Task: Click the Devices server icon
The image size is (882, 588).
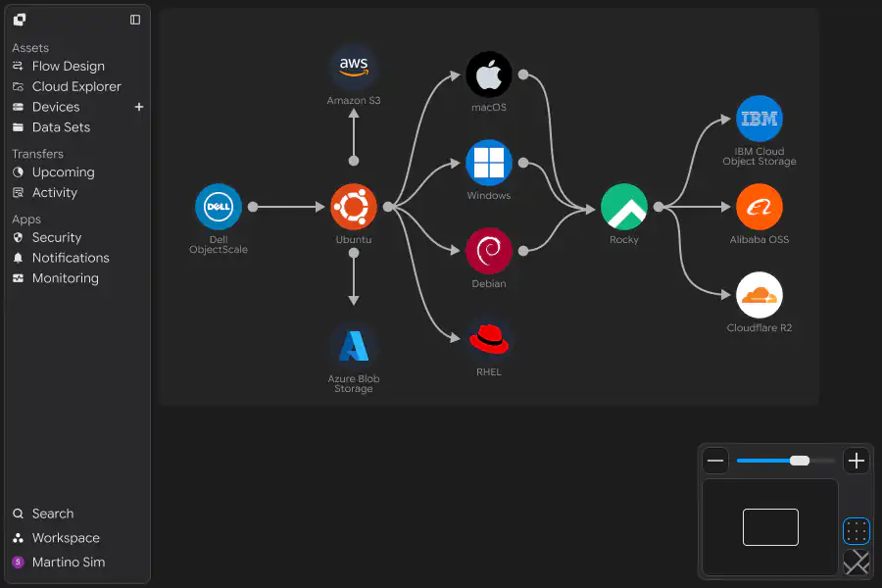Action: 18,107
